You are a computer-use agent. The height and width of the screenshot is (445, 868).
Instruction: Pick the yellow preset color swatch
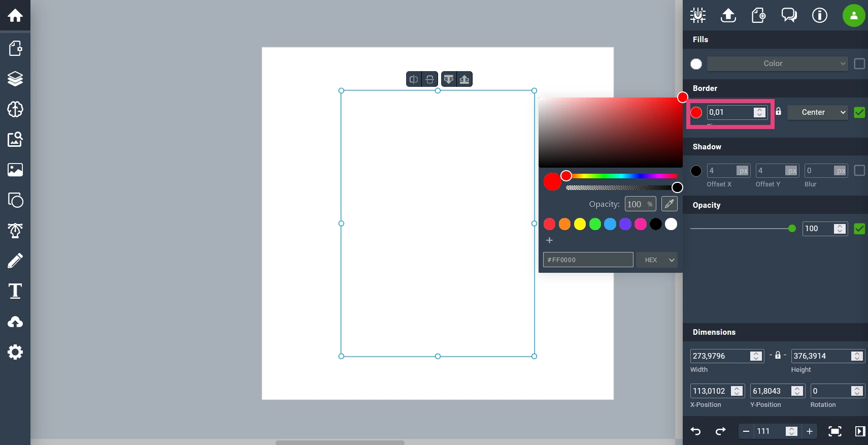tap(580, 224)
